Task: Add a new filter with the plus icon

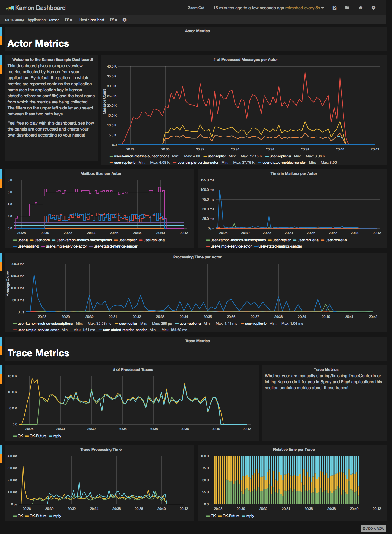Action: point(125,20)
